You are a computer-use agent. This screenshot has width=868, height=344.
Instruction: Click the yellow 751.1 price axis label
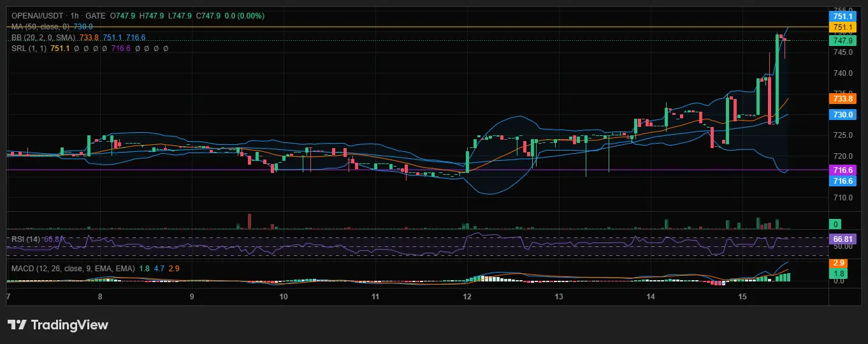(x=841, y=27)
